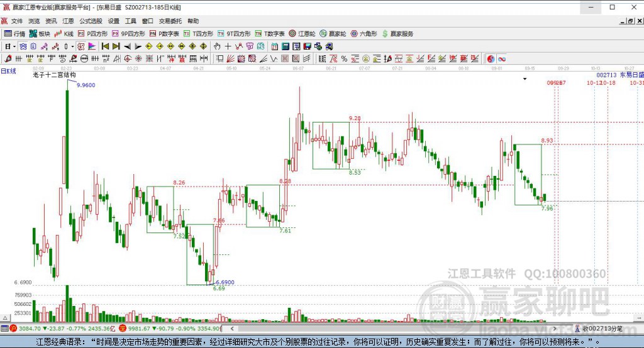Image resolution: width=644 pixels, height=348 pixels.
Task: Open the P四方形 square tool
Action: click(93, 34)
